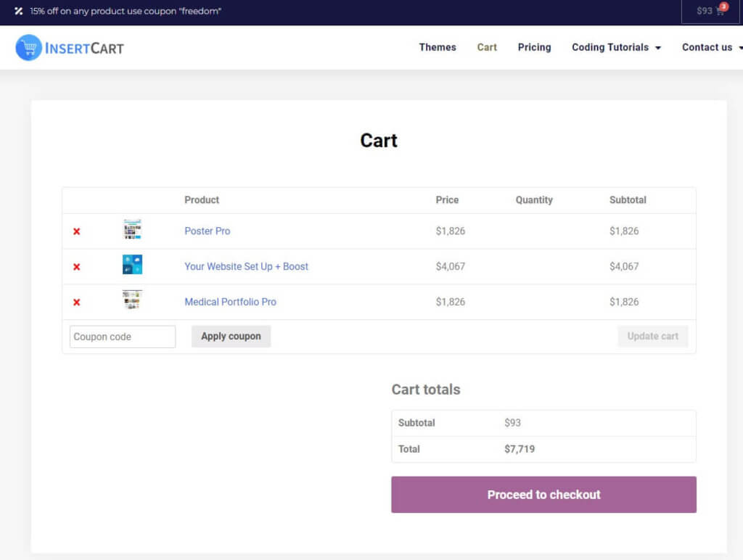
Task: Remove Medical Portfolio Pro with the X icon
Action: pyautogui.click(x=76, y=302)
